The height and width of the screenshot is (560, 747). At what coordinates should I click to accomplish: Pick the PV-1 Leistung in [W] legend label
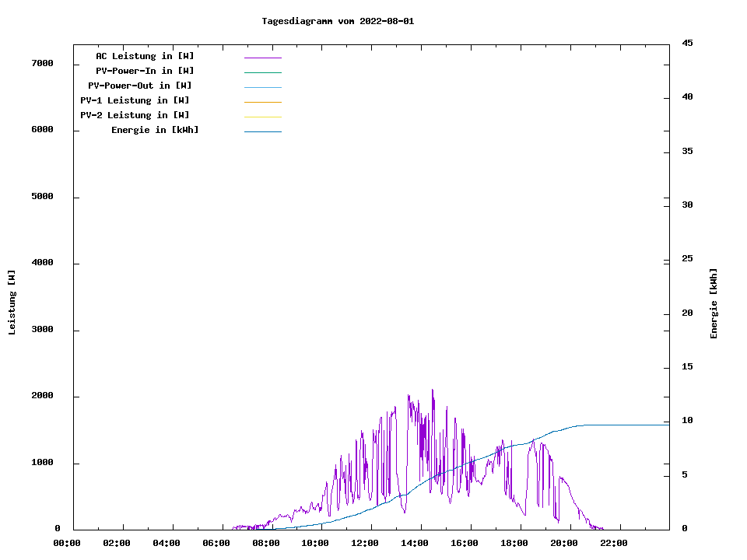[135, 100]
